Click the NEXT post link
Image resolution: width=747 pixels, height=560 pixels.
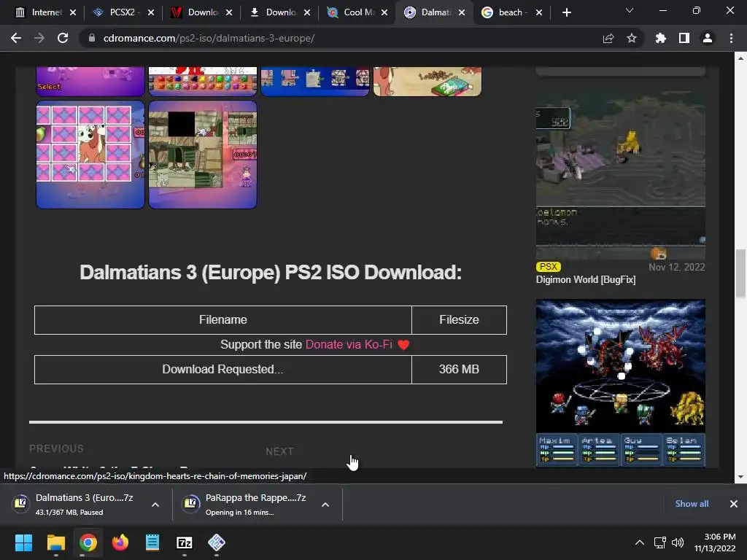click(279, 451)
